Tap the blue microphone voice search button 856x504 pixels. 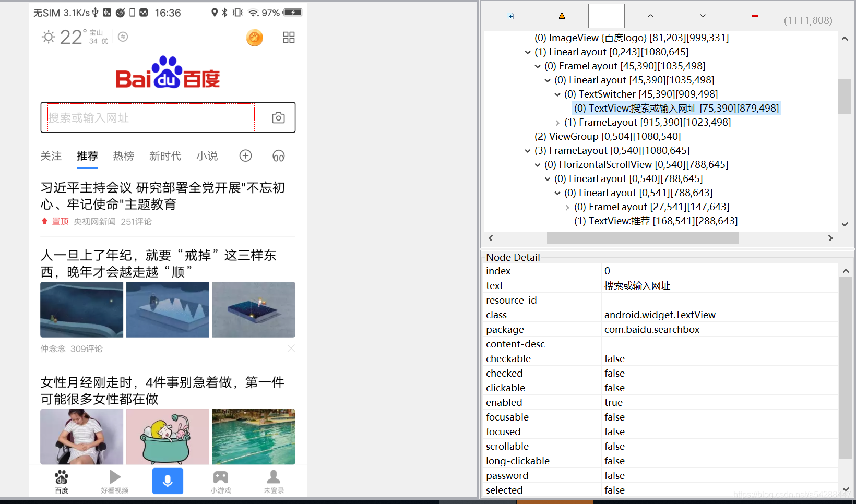pyautogui.click(x=168, y=481)
